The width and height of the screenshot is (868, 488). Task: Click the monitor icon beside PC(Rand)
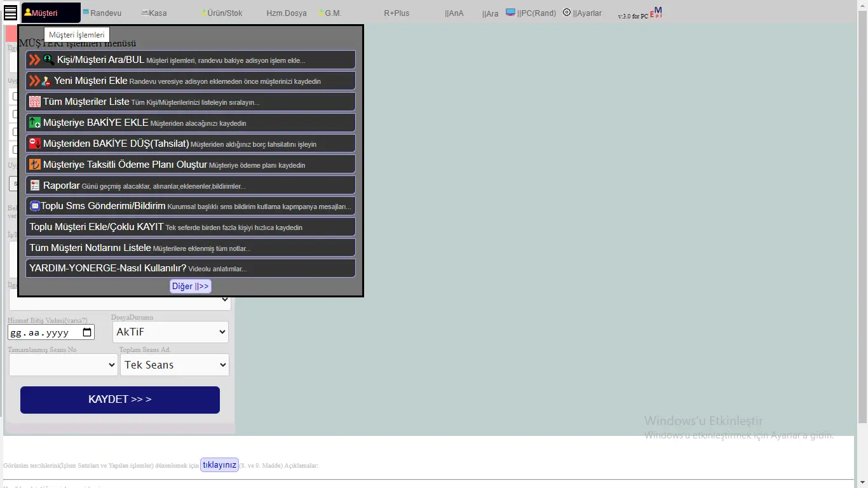(510, 12)
